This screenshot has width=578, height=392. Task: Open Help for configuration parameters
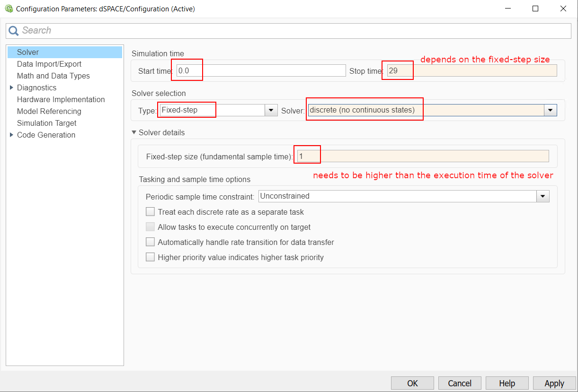click(x=507, y=383)
